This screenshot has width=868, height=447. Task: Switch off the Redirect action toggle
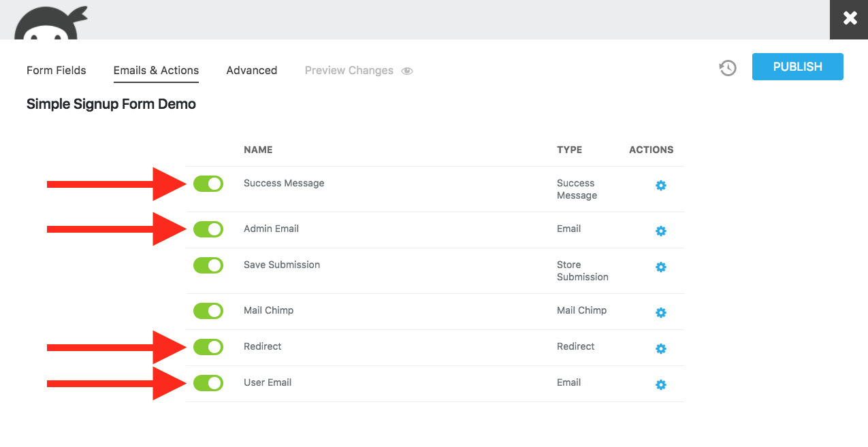pos(208,347)
